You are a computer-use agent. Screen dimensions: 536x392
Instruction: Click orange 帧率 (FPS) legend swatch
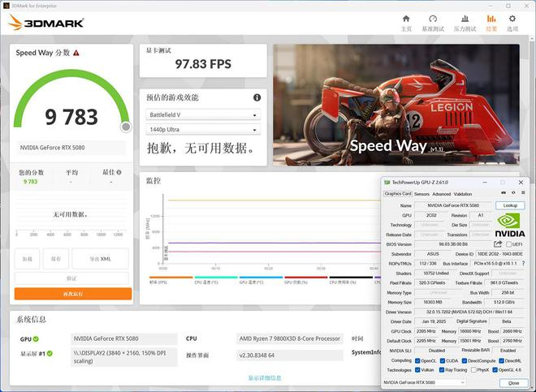(171, 278)
